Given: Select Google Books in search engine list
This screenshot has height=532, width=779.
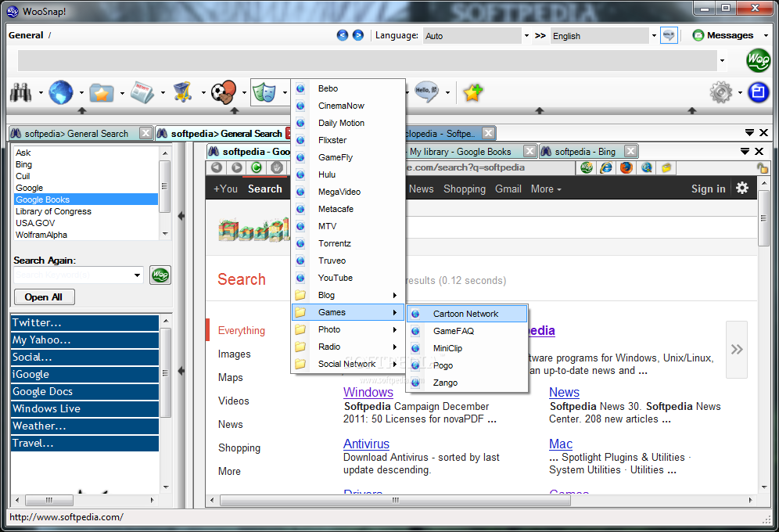Looking at the screenshot, I should tap(86, 199).
